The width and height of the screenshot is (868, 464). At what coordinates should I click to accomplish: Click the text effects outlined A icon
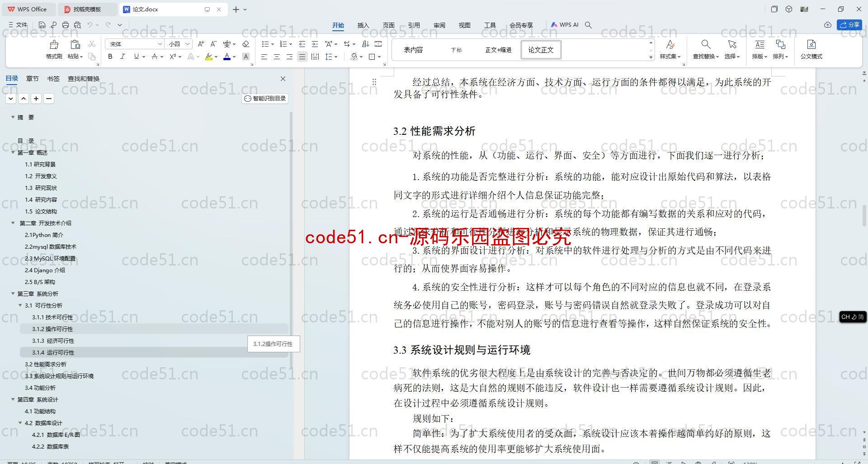(x=191, y=57)
